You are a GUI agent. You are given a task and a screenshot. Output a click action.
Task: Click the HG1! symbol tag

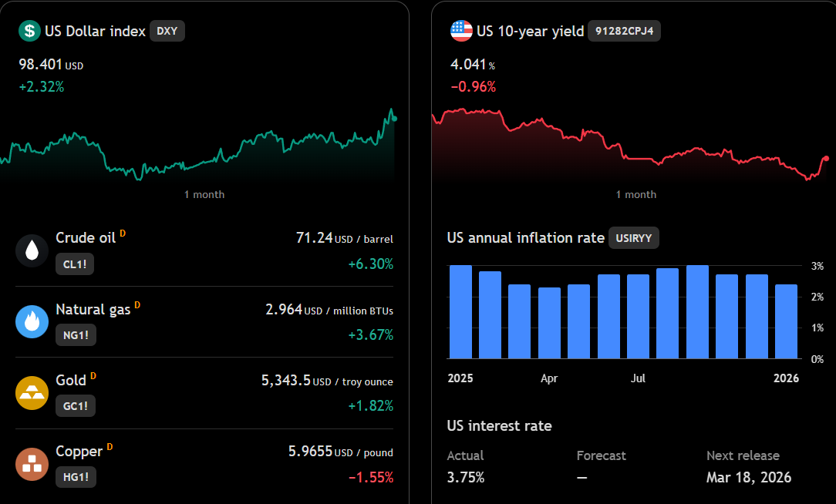pos(76,477)
